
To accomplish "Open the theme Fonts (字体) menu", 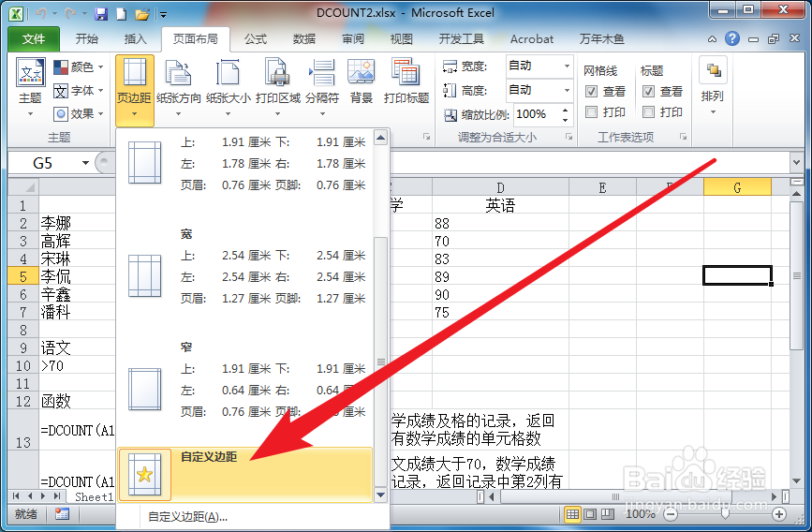I will [78, 91].
